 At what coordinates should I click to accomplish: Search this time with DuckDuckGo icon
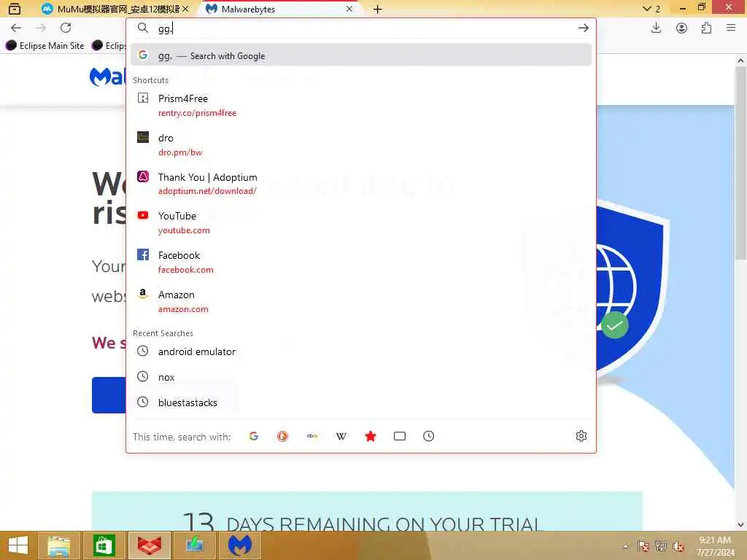point(282,436)
